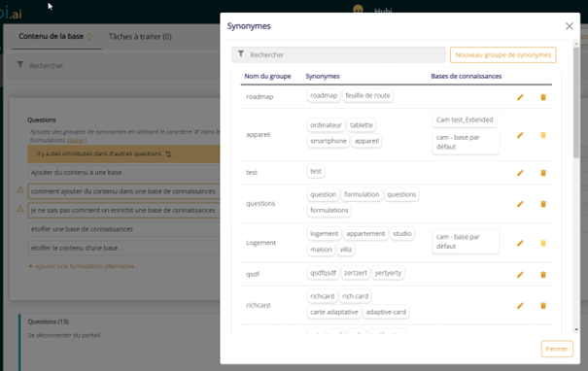Select the 'rich card' synonym chip
The image size is (588, 371).
(355, 296)
